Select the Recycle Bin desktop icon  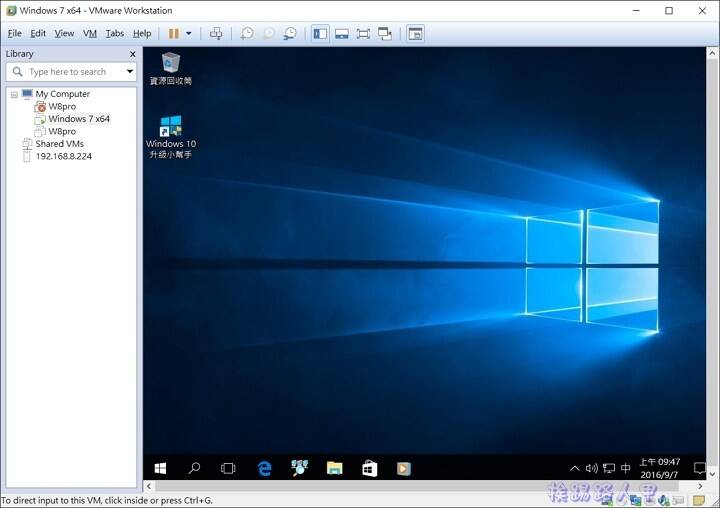(x=171, y=69)
